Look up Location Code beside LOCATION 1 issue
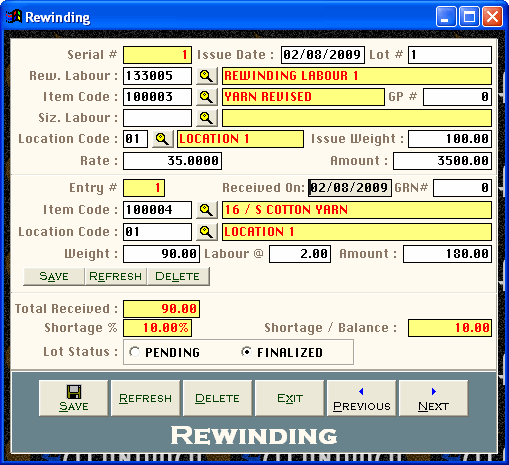The image size is (509, 465). [x=163, y=139]
